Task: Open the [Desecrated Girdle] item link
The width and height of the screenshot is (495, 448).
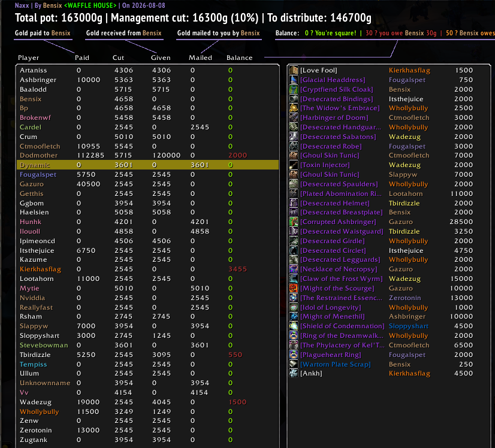Action: click(x=333, y=241)
